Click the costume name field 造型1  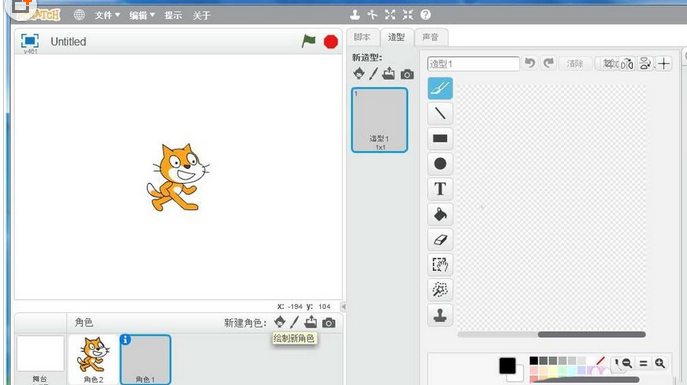coord(473,64)
